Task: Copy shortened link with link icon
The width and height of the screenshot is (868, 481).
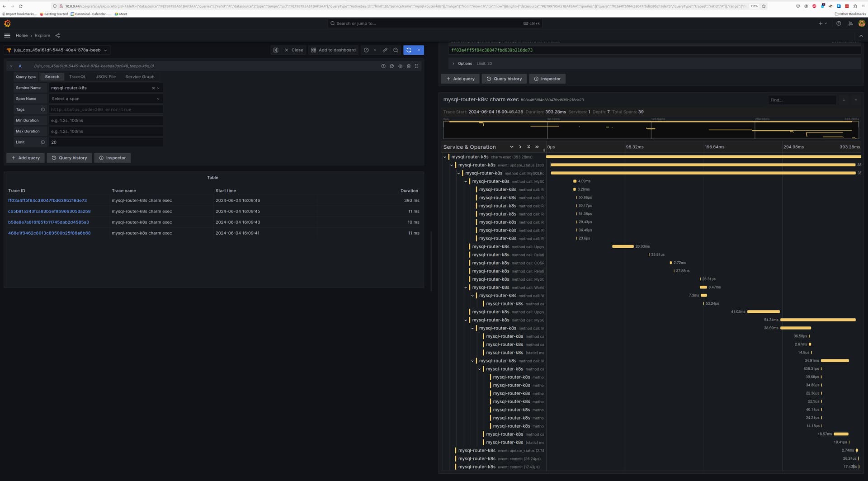Action: tap(385, 50)
